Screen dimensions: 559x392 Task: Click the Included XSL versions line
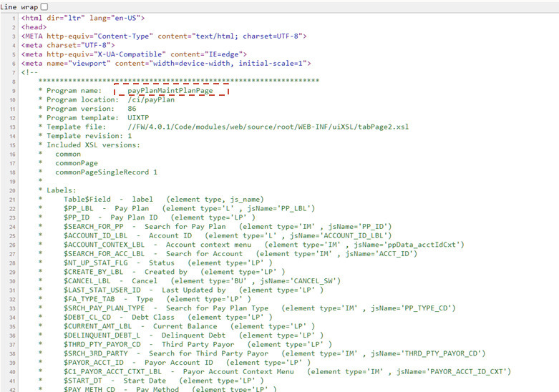click(x=89, y=145)
